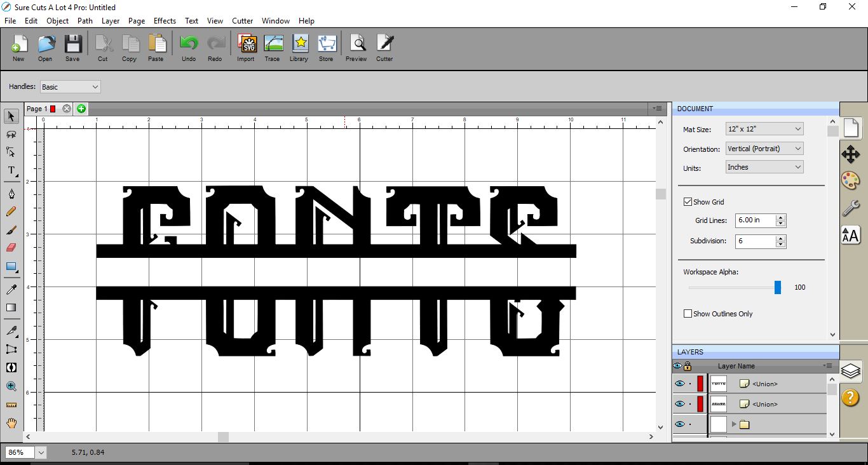Select the Eraser tool
This screenshot has width=868, height=465.
point(11,248)
